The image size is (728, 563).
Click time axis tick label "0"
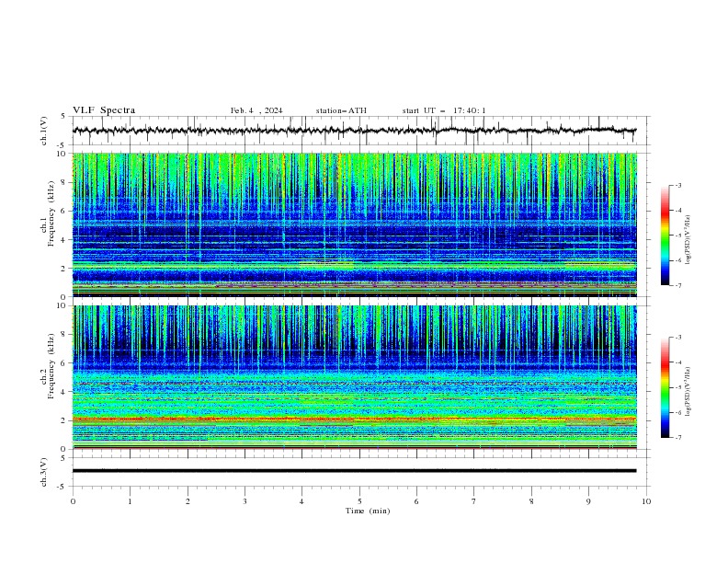(x=73, y=501)
